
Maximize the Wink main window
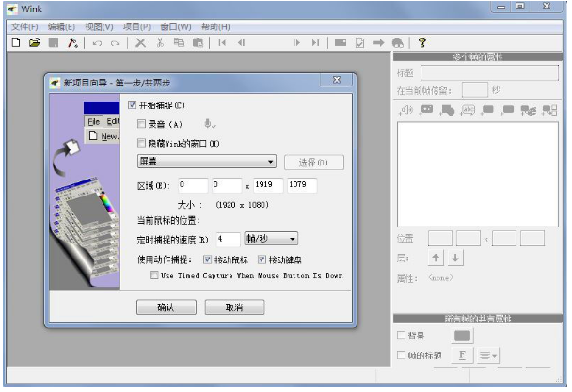tap(520, 7)
